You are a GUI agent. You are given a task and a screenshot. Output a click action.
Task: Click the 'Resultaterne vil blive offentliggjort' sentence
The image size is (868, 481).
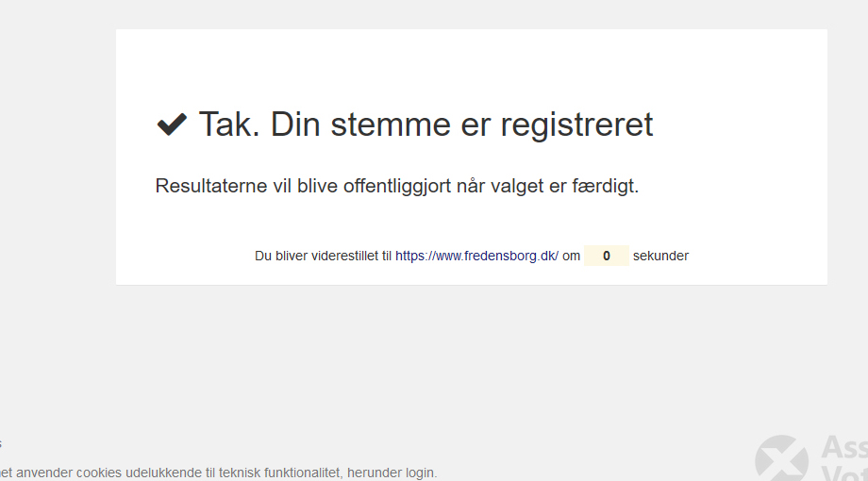(x=396, y=186)
